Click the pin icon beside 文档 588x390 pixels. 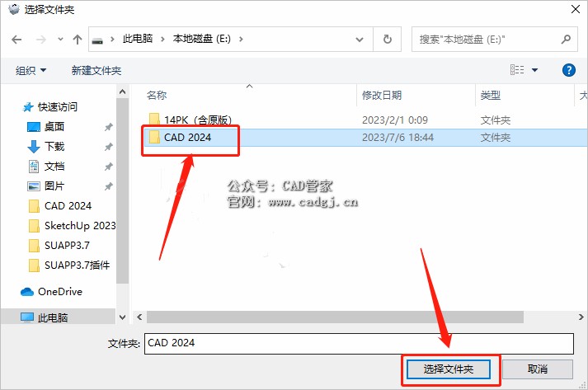[108, 167]
